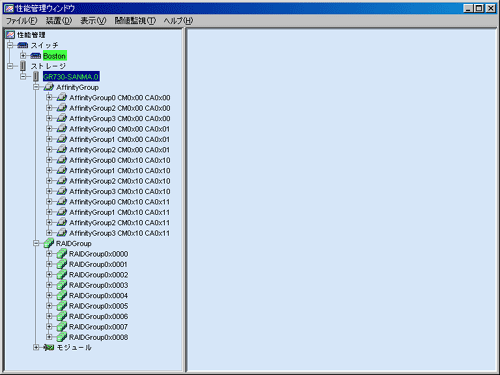Select the 性能管理 root label
The image size is (500, 375).
coord(31,35)
